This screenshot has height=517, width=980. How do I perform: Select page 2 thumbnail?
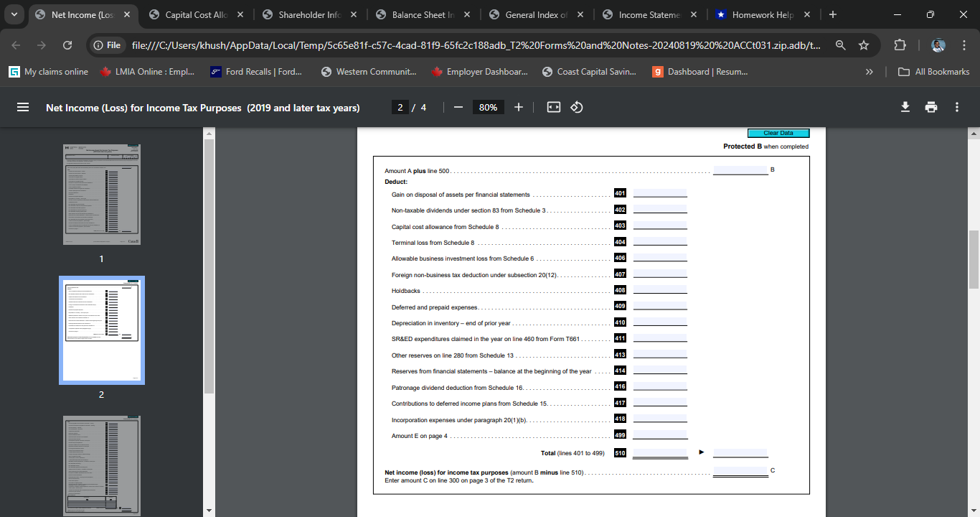pos(102,330)
